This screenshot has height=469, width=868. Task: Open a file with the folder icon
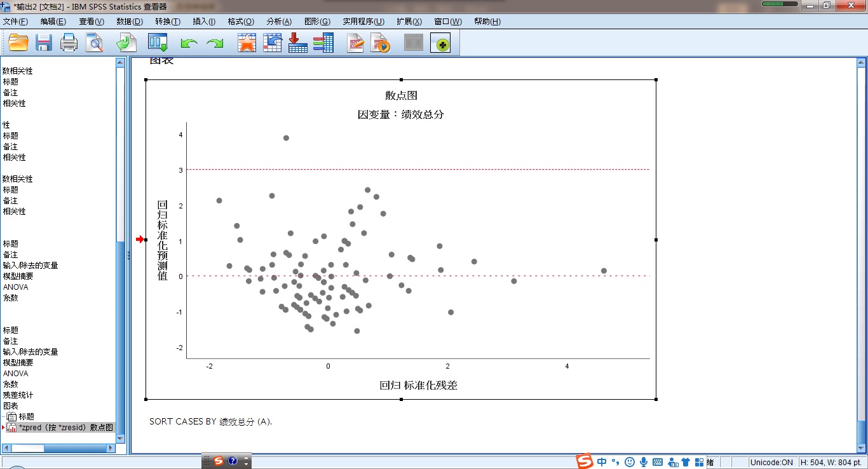click(x=18, y=43)
